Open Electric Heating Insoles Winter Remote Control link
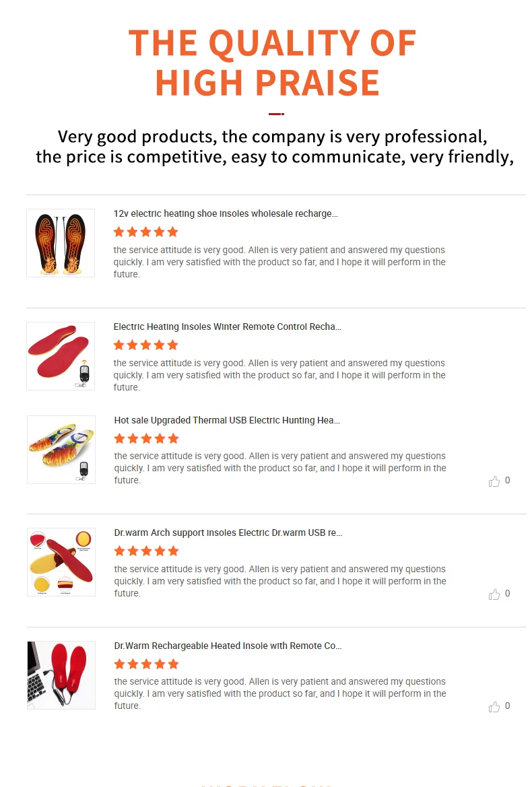The height and width of the screenshot is (787, 532). (x=227, y=327)
